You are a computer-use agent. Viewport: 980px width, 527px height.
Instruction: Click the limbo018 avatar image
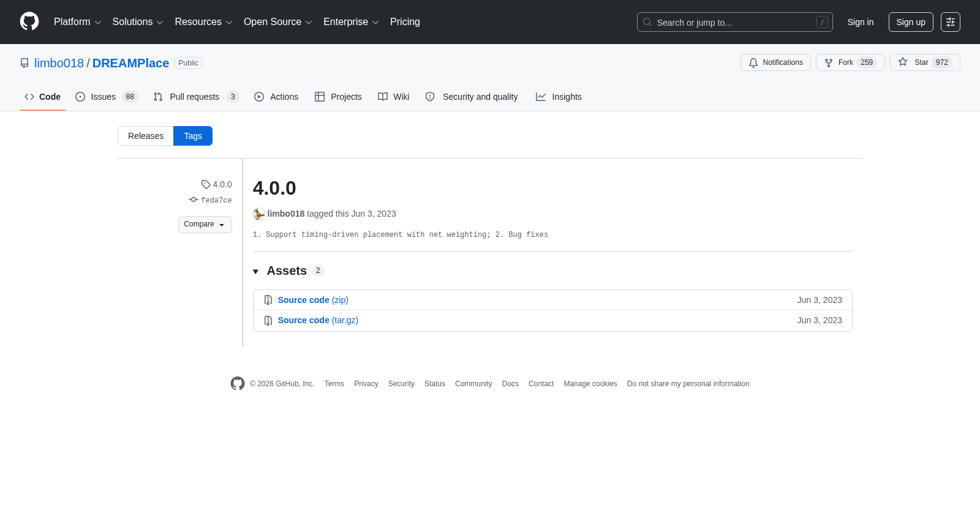pyautogui.click(x=259, y=214)
